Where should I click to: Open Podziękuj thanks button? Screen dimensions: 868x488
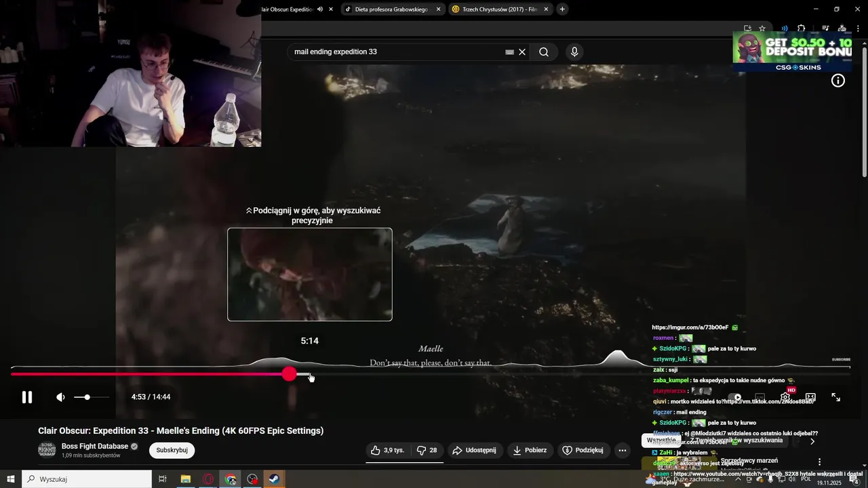coord(583,450)
